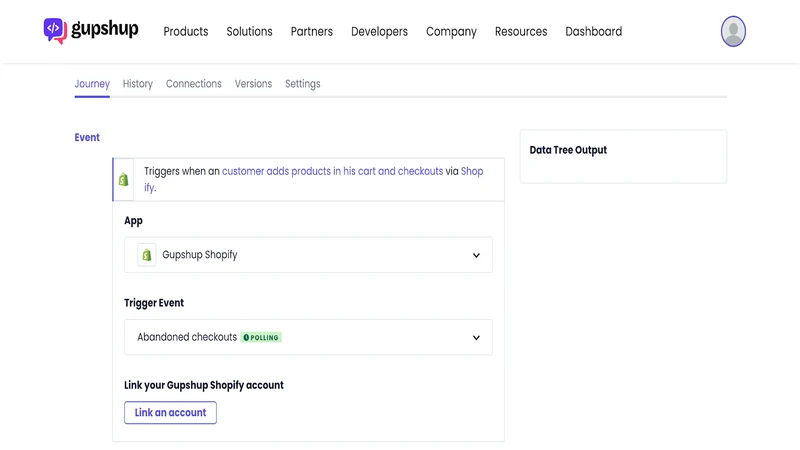Switch to the Connections tab

coord(194,84)
